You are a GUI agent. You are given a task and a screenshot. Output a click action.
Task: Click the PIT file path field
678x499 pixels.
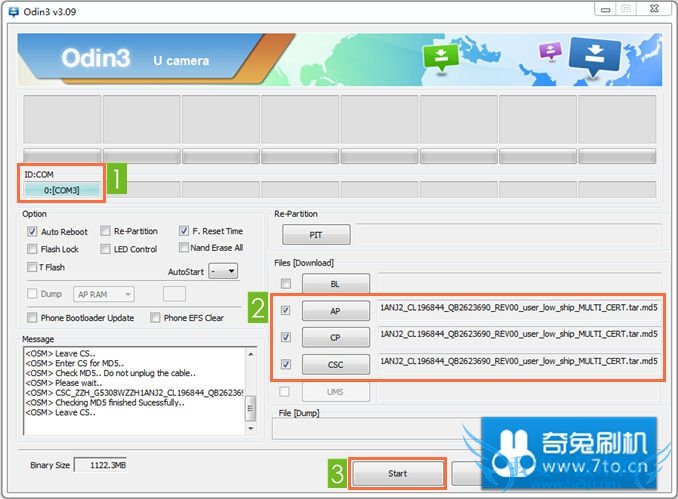point(508,235)
